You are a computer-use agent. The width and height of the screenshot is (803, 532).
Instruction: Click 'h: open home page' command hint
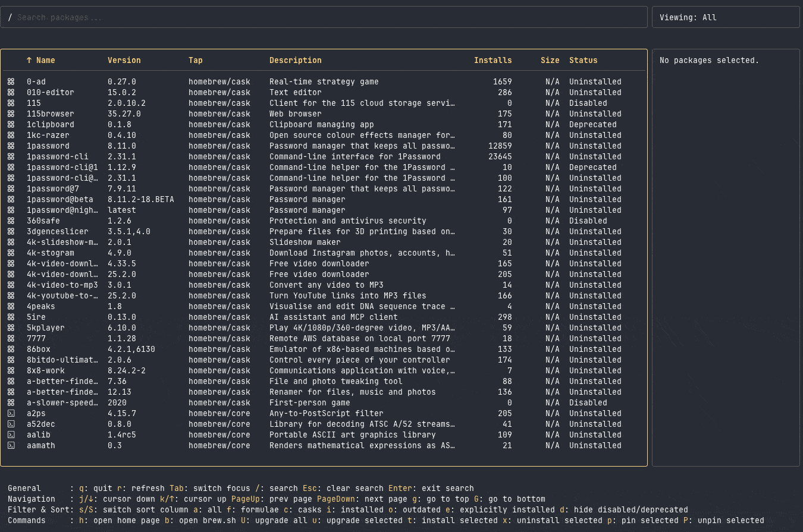click(120, 520)
